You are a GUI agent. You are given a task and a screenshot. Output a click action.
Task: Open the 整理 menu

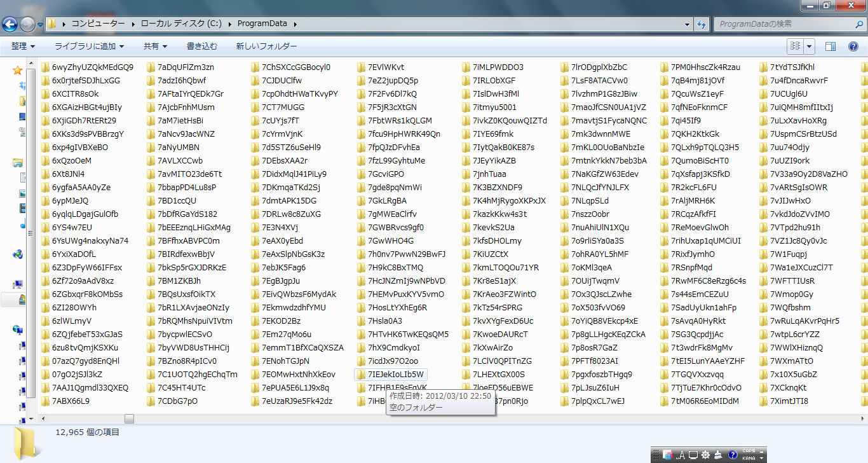[x=23, y=46]
